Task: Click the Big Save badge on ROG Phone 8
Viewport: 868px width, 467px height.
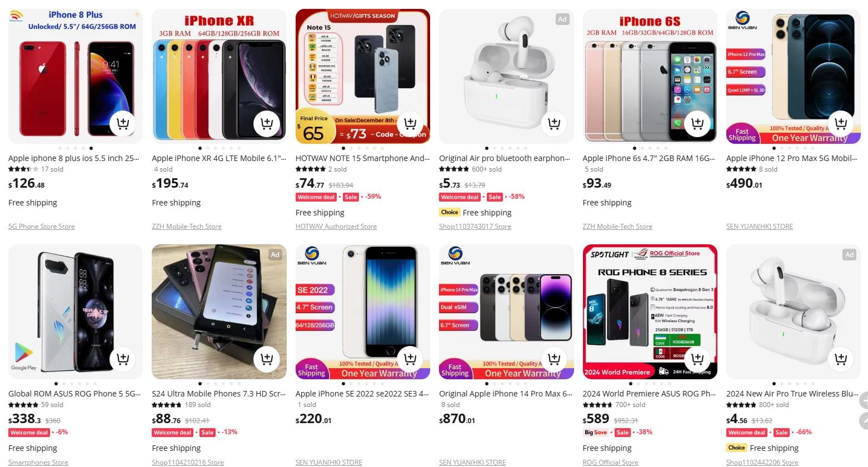Action: tap(596, 433)
